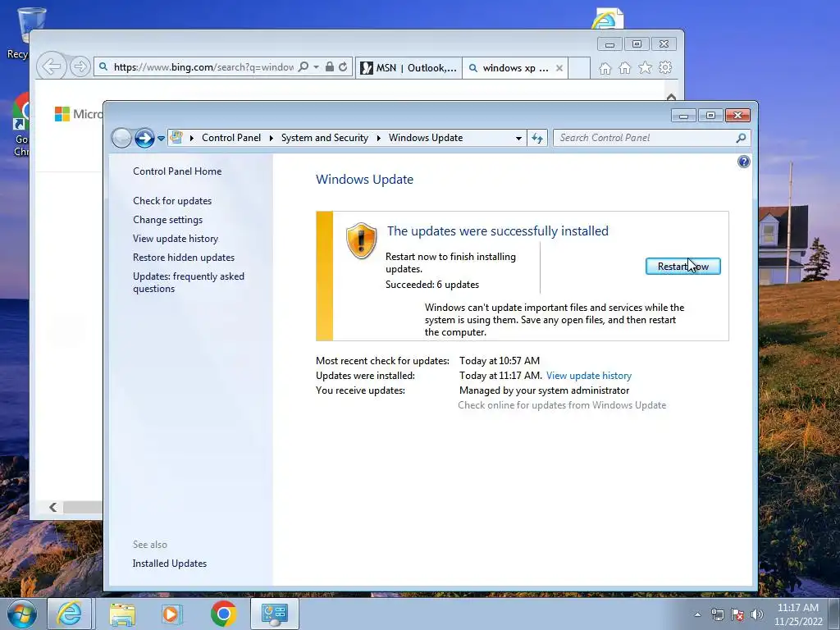The image size is (840, 630).
Task: Select System and Security breadcrumb
Action: 325,138
